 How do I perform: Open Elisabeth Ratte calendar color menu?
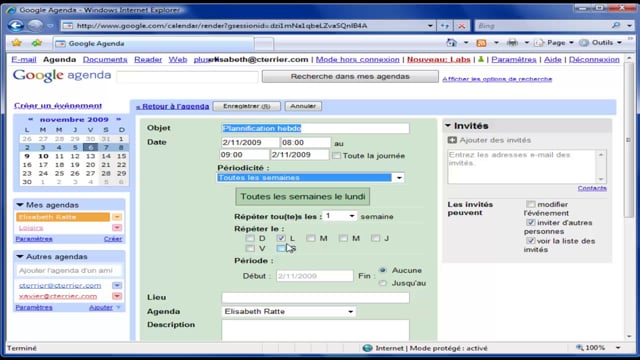click(117, 217)
